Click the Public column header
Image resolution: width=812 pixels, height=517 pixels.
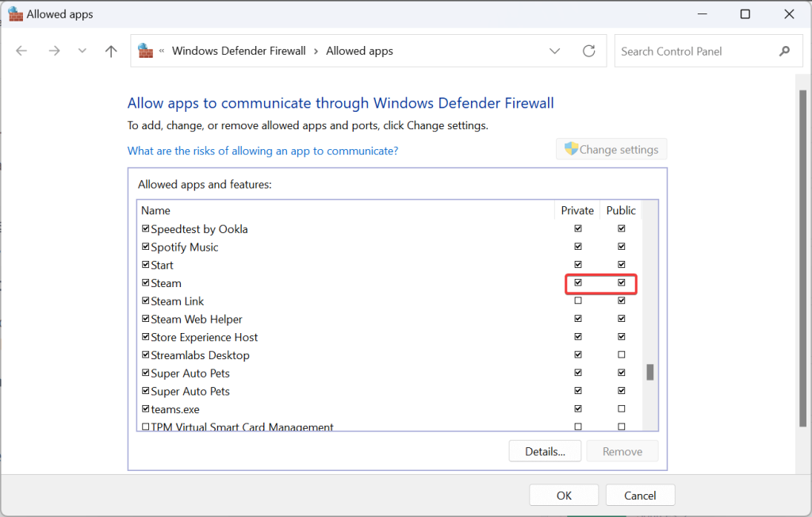[x=620, y=210]
